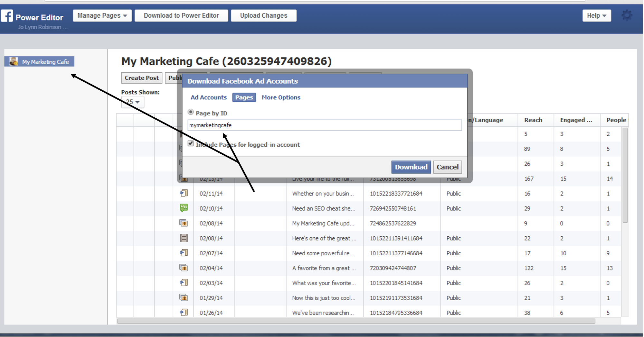This screenshot has height=337, width=644.
Task: Select the Pages tab in dialog
Action: pos(244,97)
